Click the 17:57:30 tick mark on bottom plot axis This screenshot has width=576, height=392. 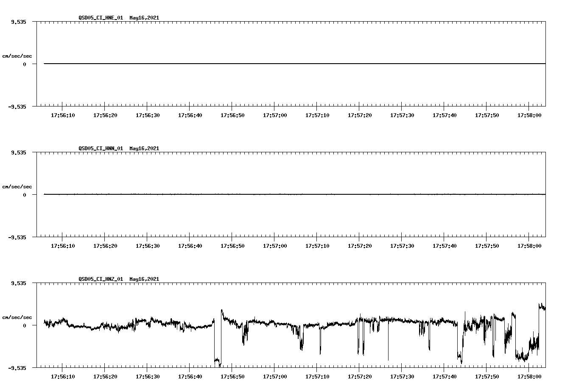coord(400,368)
